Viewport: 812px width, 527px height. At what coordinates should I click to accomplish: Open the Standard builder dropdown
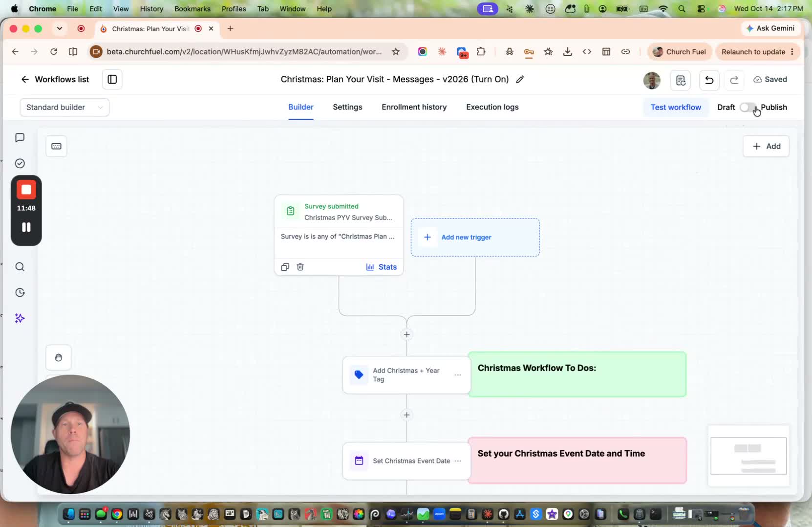(x=64, y=107)
